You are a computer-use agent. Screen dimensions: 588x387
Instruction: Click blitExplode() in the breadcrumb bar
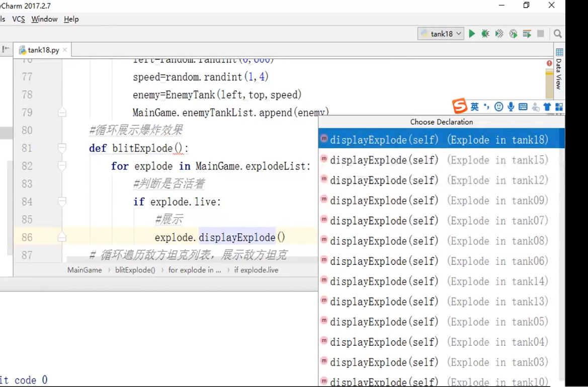point(135,270)
